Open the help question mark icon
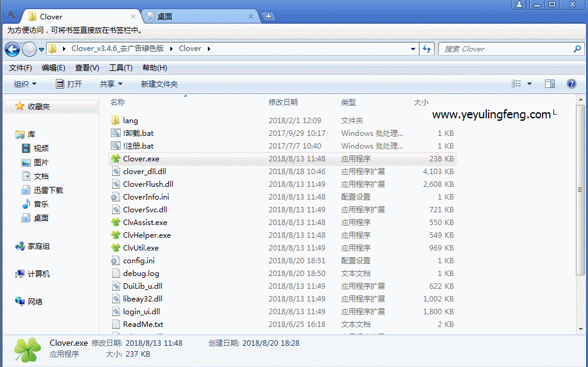Image resolution: width=588 pixels, height=367 pixels. pyautogui.click(x=571, y=84)
